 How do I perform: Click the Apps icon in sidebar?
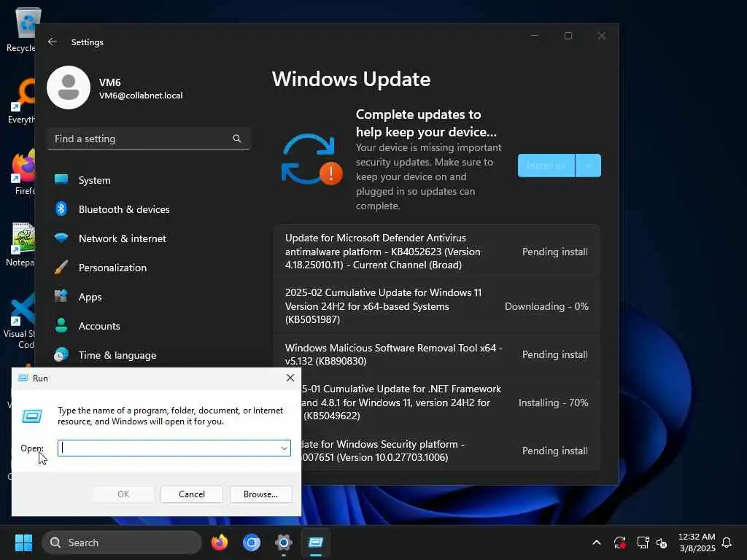coord(61,296)
